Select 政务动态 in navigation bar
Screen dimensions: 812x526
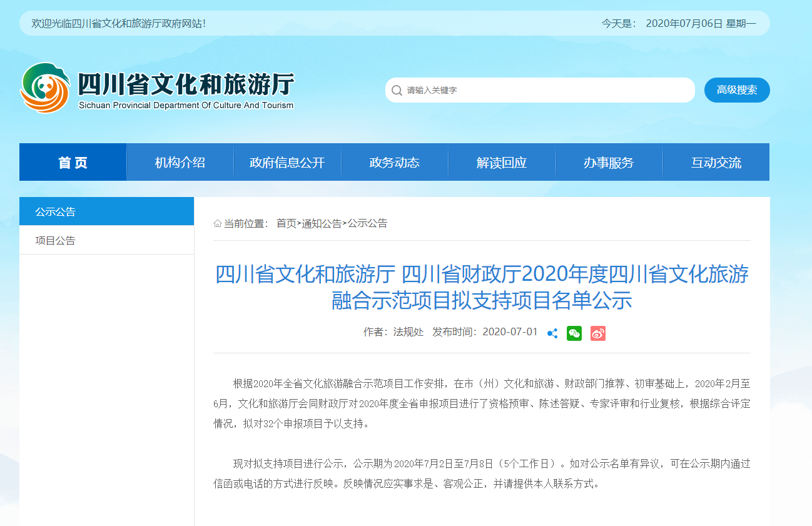[395, 163]
